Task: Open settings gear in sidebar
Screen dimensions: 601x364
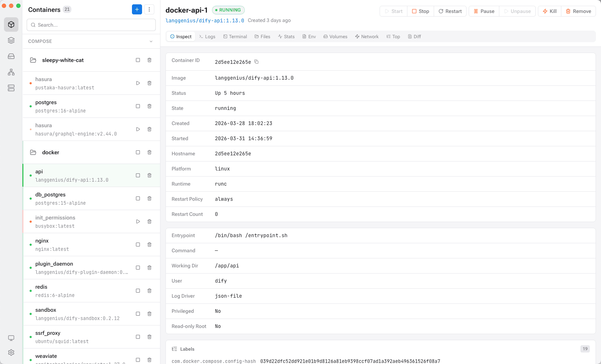Action: pyautogui.click(x=11, y=352)
